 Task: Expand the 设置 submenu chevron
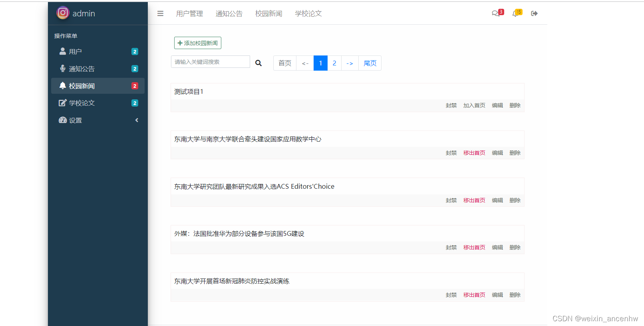click(137, 120)
